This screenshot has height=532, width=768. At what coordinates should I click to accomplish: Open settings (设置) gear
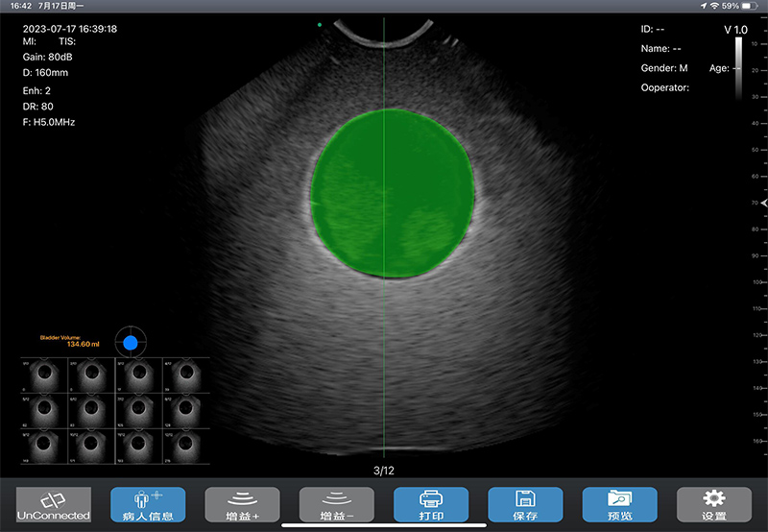coord(713,504)
